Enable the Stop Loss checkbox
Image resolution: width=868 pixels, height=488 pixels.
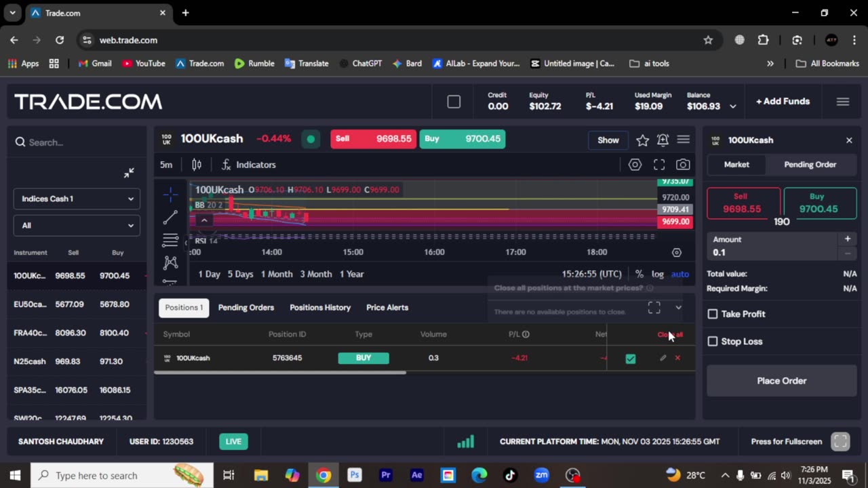click(x=713, y=341)
